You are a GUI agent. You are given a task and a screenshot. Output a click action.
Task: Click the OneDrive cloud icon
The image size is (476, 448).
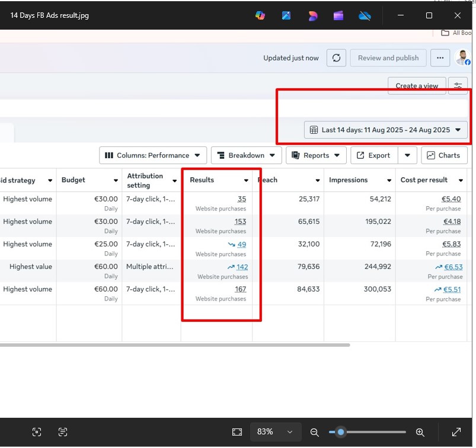[x=365, y=15]
